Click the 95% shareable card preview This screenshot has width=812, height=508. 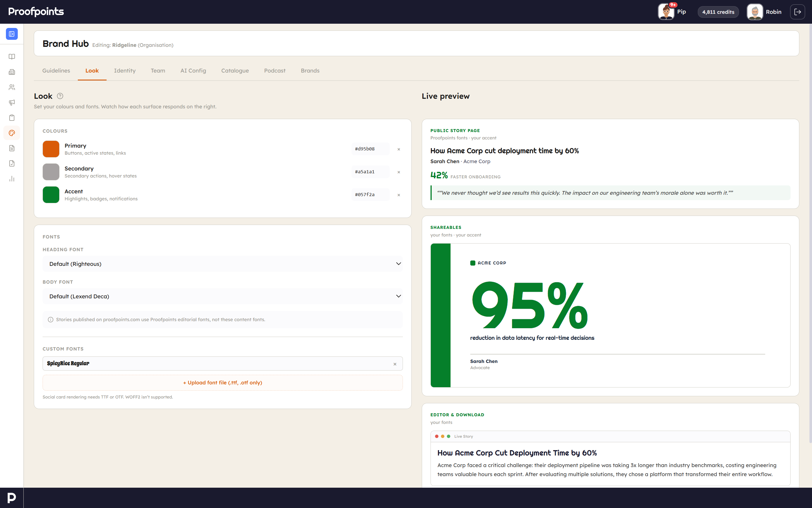(610, 315)
